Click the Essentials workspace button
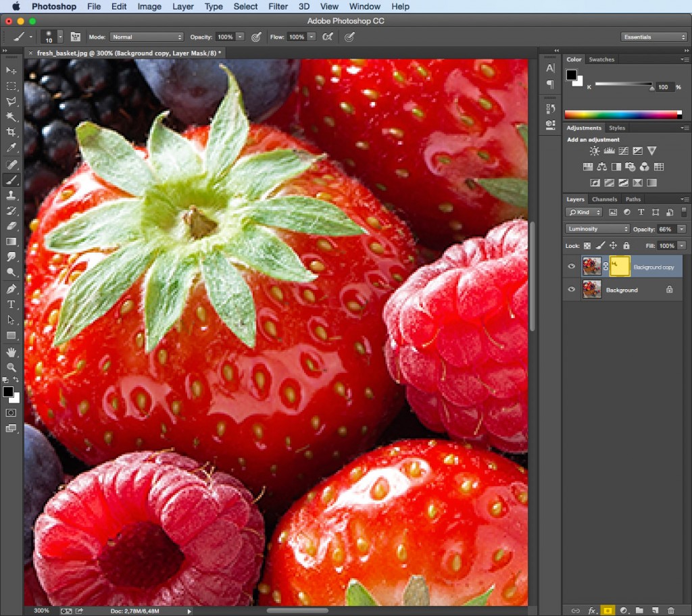 653,36
